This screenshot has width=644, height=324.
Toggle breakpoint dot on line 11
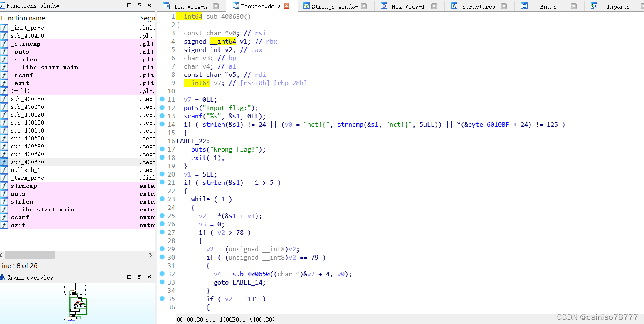(x=162, y=99)
